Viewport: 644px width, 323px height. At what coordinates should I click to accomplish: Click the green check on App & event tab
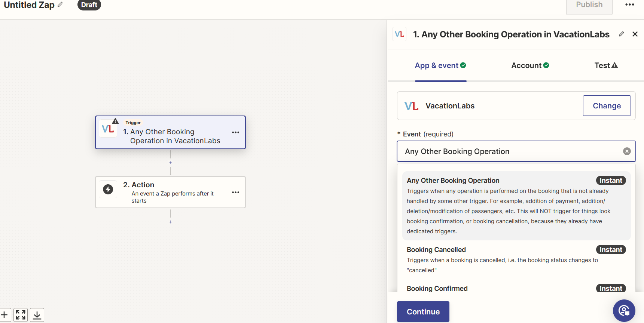[463, 65]
